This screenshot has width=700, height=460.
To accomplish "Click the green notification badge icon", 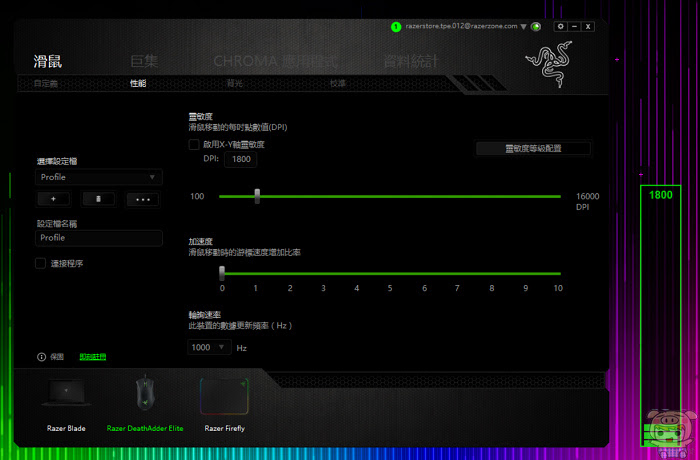I will [x=396, y=27].
